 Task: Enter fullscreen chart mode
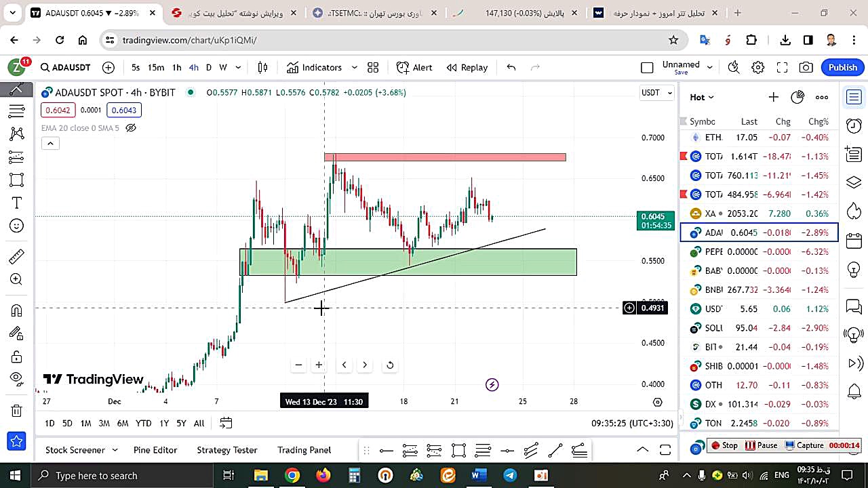coord(782,67)
